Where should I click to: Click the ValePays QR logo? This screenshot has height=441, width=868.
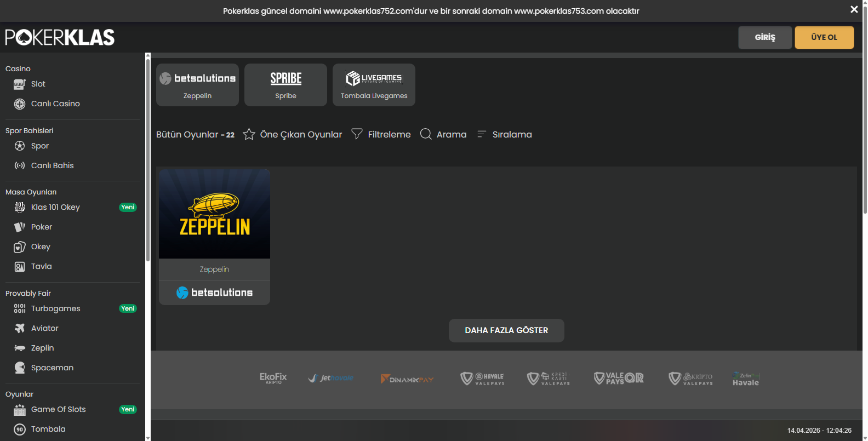coord(619,378)
